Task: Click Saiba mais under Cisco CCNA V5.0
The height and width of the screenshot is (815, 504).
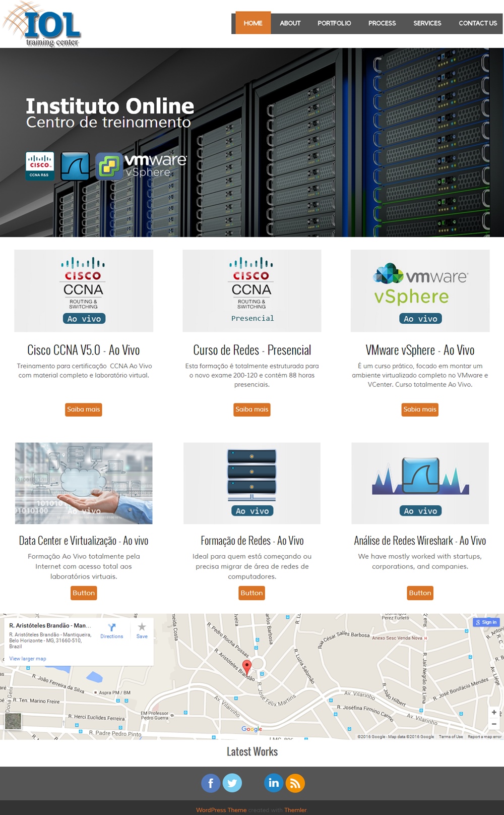Action: point(84,410)
